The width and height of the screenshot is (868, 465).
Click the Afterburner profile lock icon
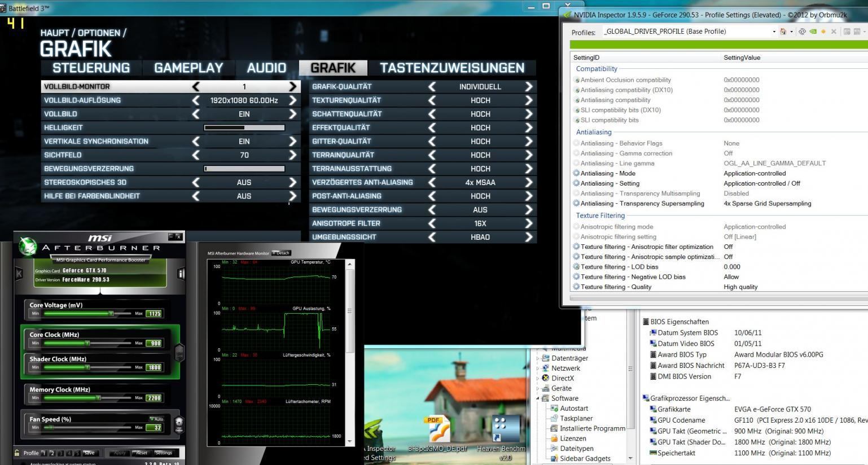(x=17, y=453)
